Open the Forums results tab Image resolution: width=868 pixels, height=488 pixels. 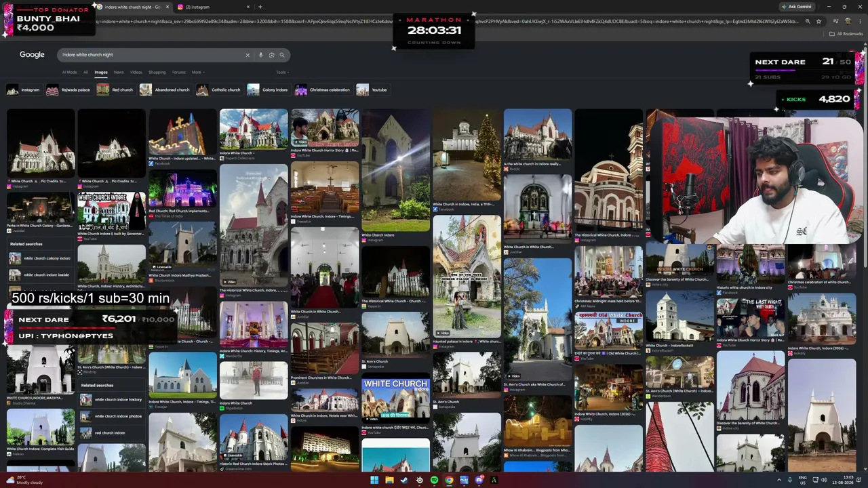coord(178,72)
